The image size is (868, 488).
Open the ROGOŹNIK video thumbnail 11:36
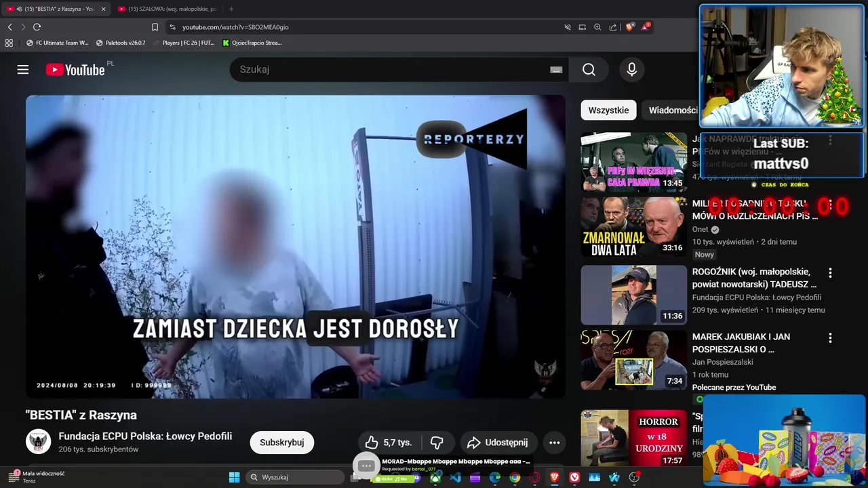[x=634, y=295]
